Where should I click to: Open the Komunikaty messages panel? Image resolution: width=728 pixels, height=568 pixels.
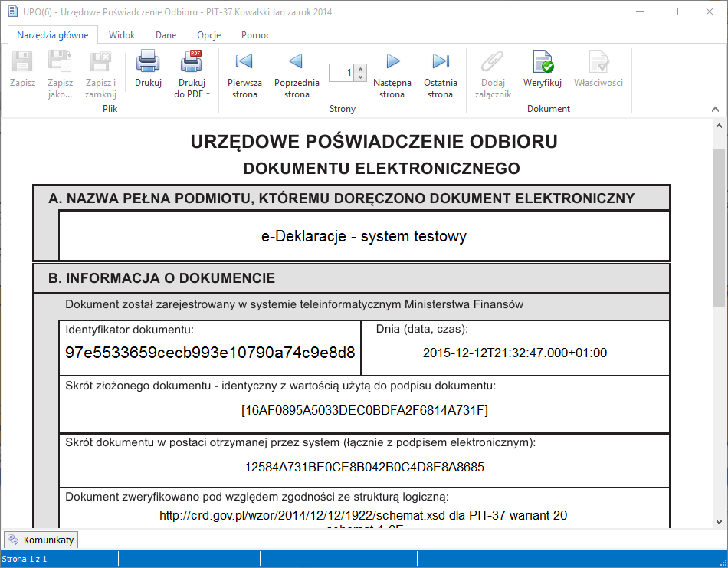pyautogui.click(x=41, y=540)
